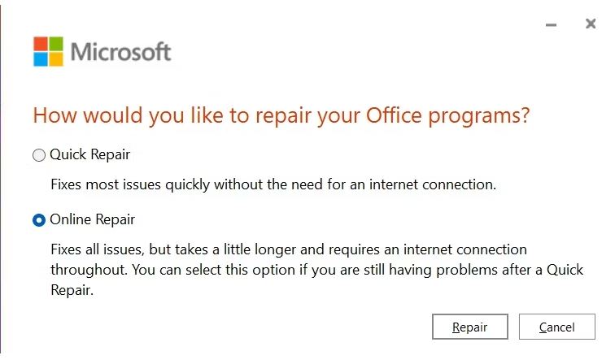Select the Online Repair radio button
The width and height of the screenshot is (615, 364).
(39, 220)
